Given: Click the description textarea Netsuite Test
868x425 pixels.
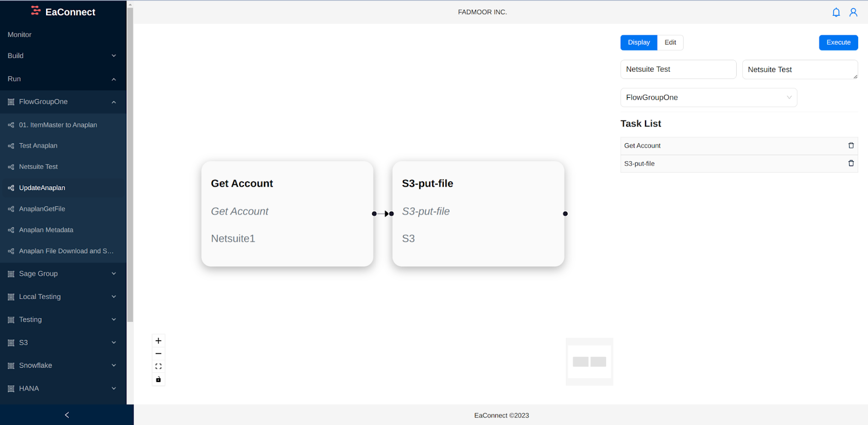Looking at the screenshot, I should click(x=800, y=69).
